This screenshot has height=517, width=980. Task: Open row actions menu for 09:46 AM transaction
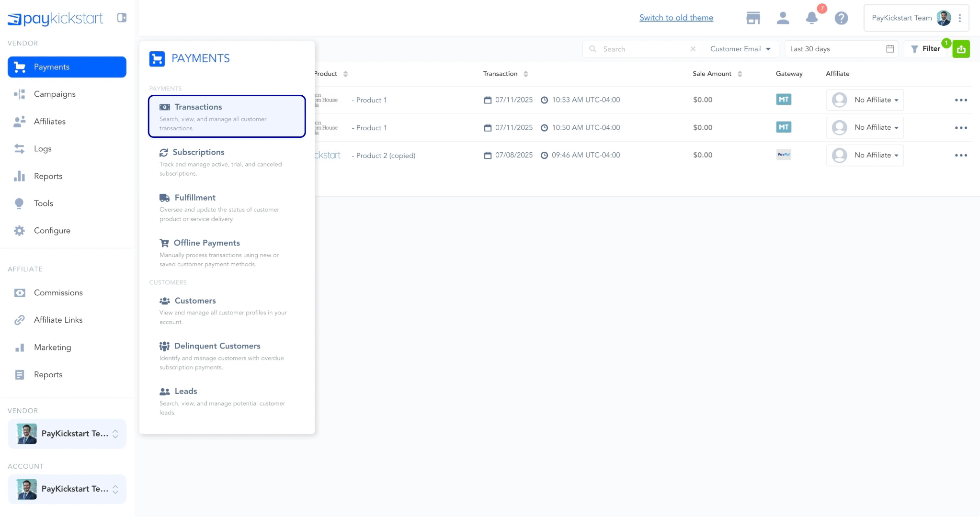tap(961, 156)
